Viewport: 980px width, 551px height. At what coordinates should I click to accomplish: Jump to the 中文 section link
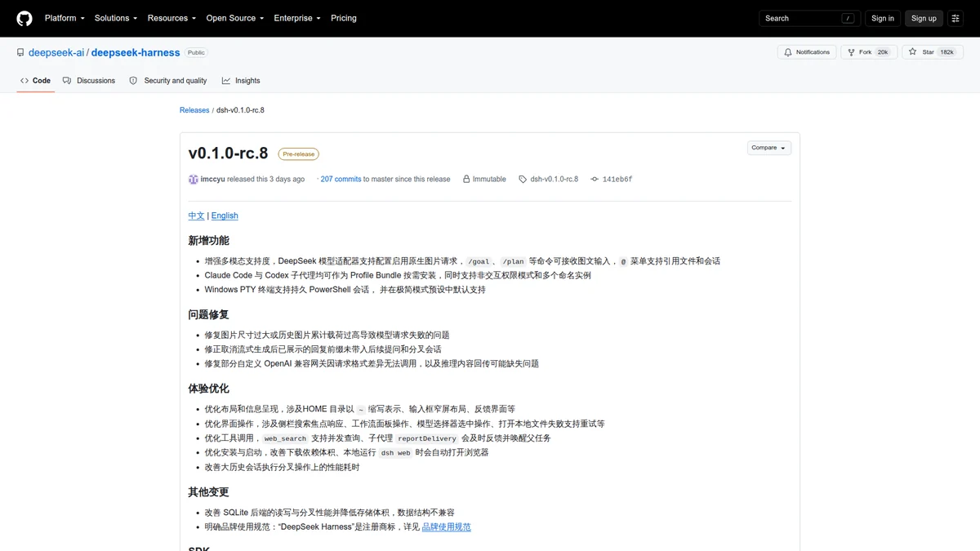197,216
